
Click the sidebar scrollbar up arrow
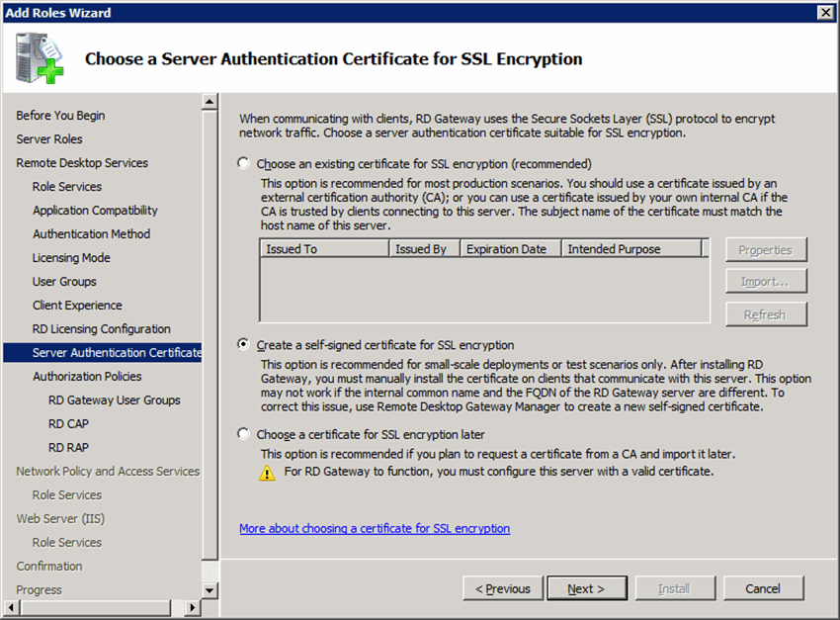click(210, 102)
